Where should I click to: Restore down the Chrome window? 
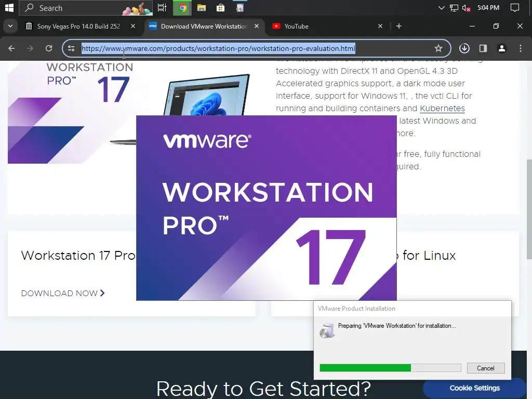[496, 26]
